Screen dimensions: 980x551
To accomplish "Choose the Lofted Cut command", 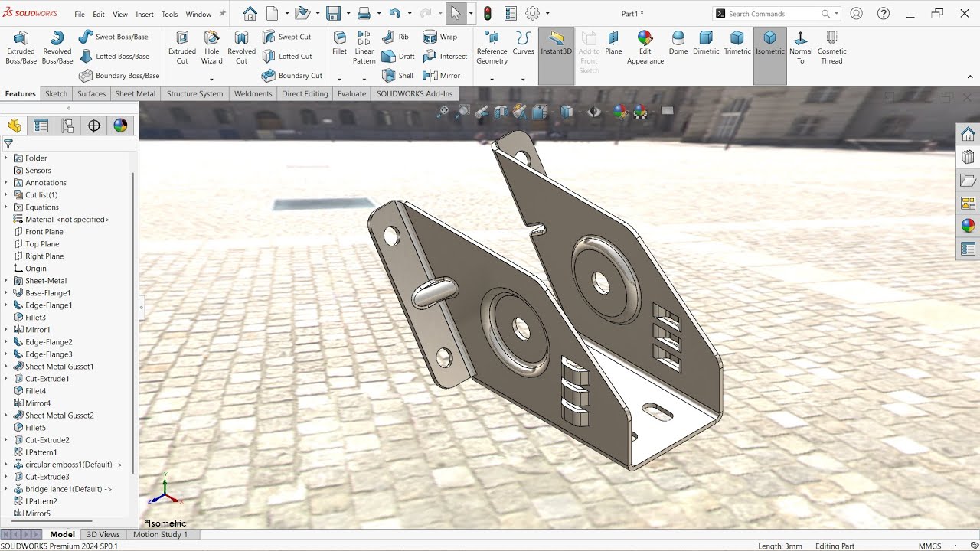I will point(286,56).
